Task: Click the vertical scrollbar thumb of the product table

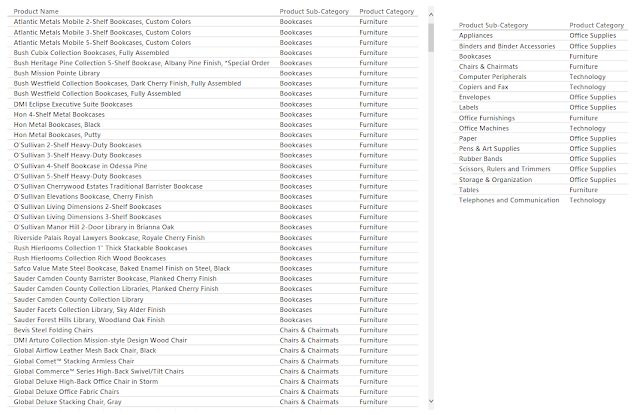Action: click(431, 38)
